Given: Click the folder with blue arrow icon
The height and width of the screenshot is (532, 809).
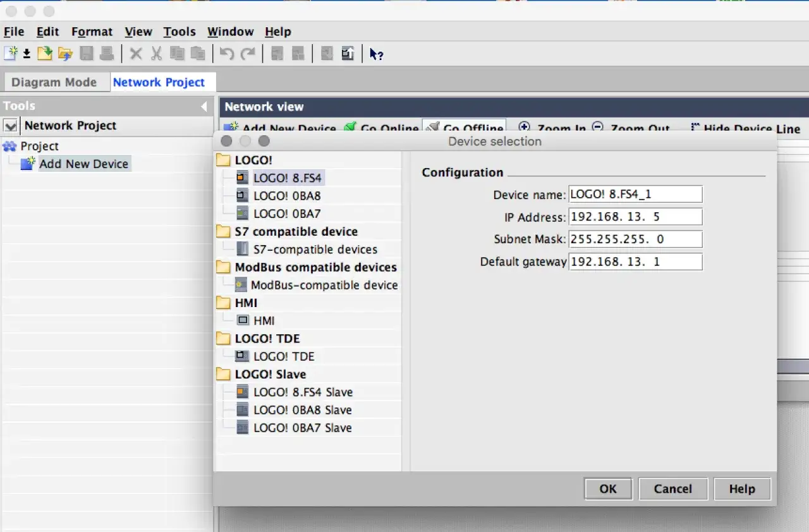Looking at the screenshot, I should click(x=65, y=54).
